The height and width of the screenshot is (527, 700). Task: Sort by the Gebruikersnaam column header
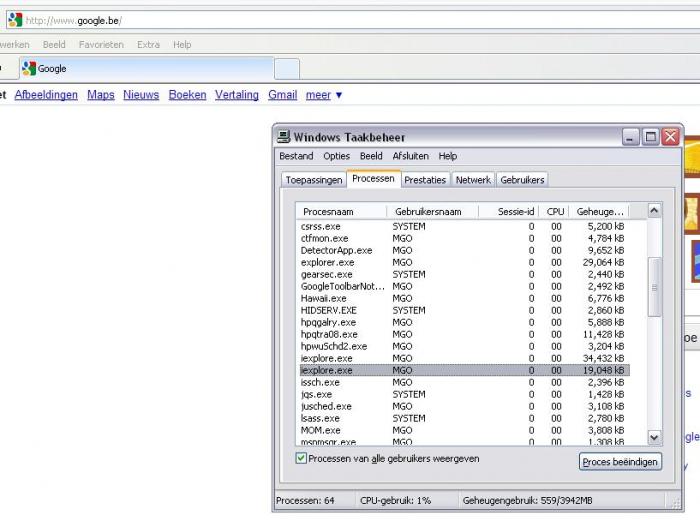point(432,212)
